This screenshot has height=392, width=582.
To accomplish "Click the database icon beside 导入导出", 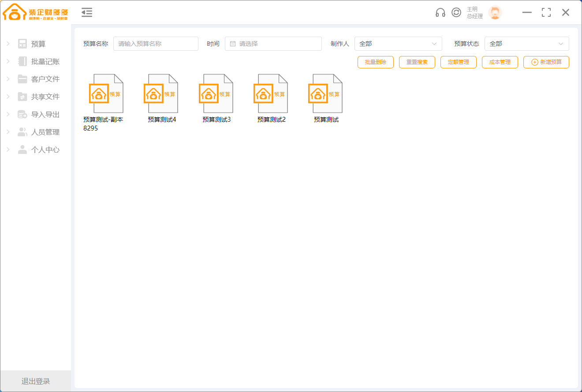I will (x=22, y=114).
